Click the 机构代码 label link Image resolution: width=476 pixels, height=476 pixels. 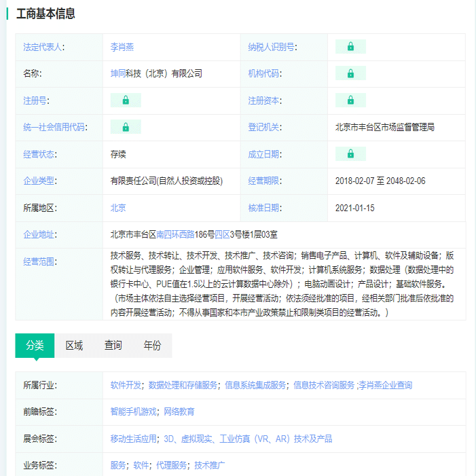[x=263, y=73]
